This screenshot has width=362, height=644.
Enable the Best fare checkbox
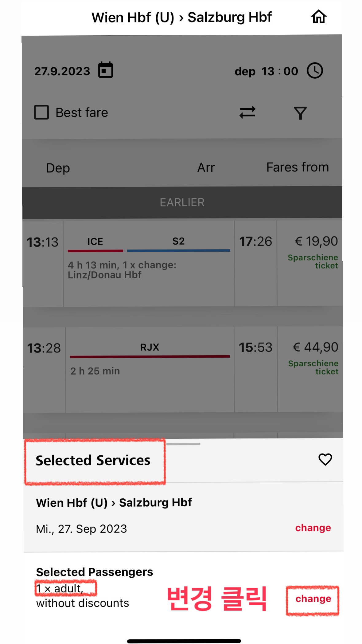41,112
